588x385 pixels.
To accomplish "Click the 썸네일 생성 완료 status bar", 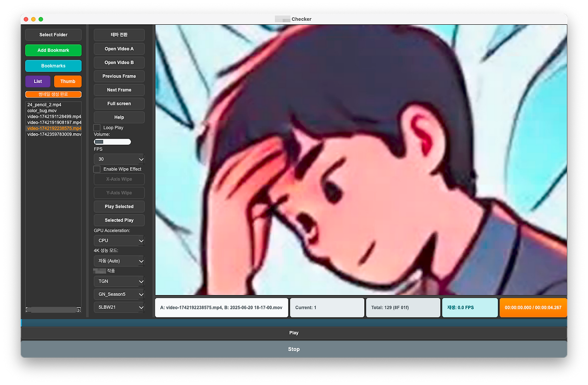I will pos(53,95).
